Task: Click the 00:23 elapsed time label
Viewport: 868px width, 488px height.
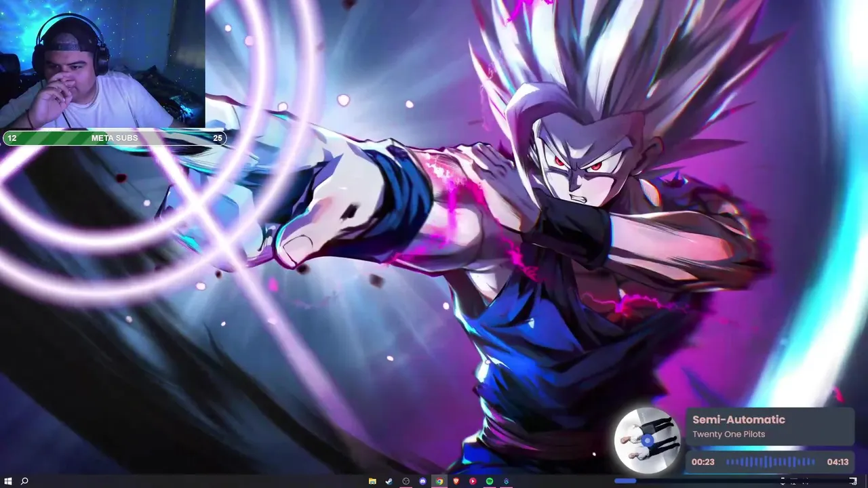Action: (703, 462)
